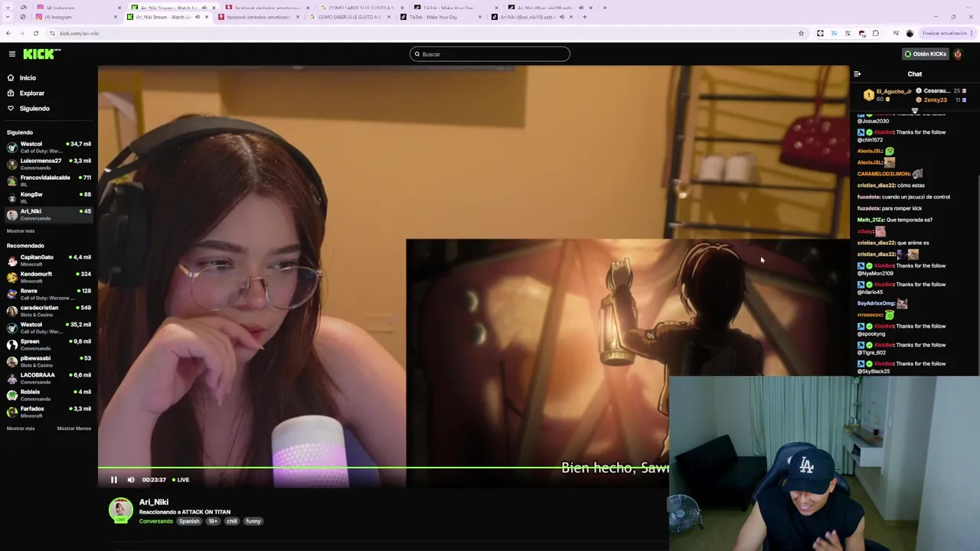Select the funny tag

[253, 521]
